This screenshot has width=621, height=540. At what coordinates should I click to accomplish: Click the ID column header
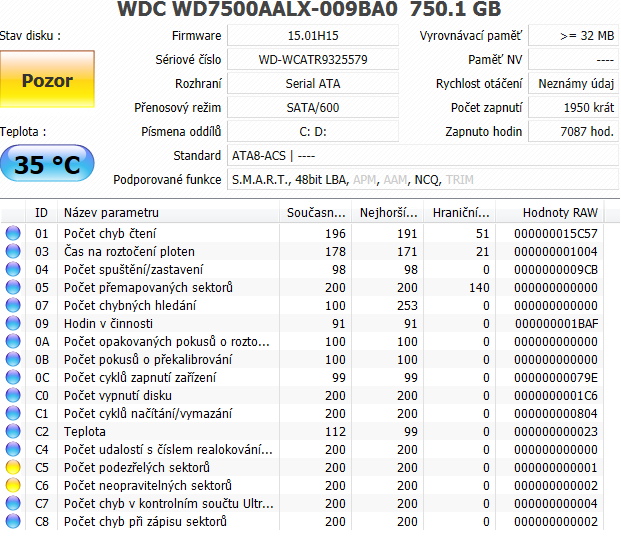42,213
